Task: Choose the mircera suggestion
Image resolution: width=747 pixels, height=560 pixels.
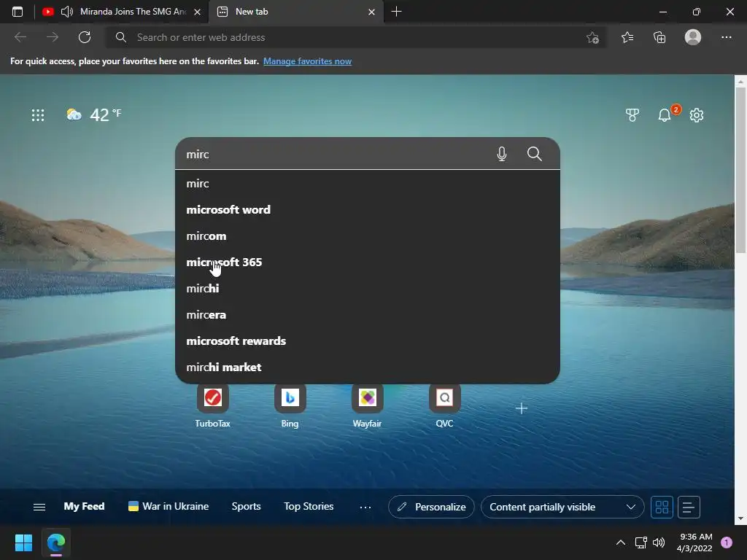Action: (x=368, y=315)
